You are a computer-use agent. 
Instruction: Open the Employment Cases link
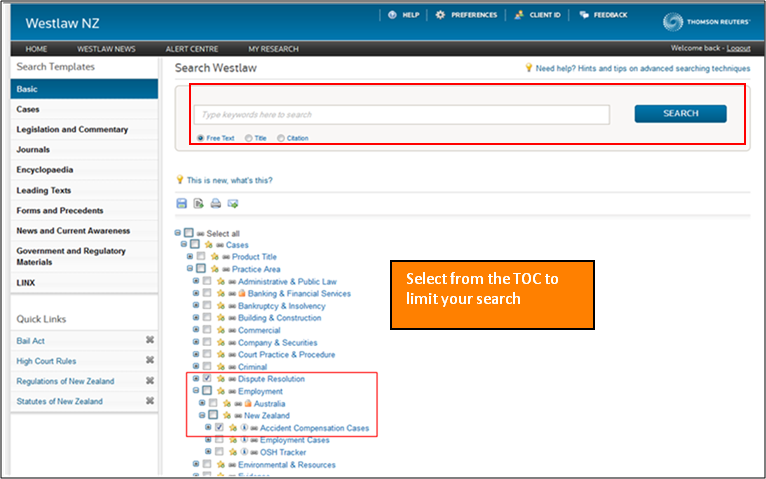295,440
